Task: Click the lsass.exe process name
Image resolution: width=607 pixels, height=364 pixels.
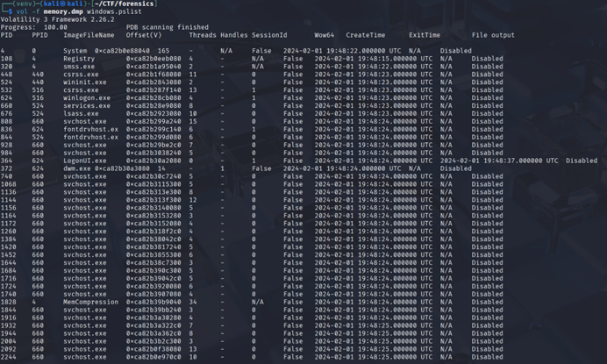Action: 81,113
